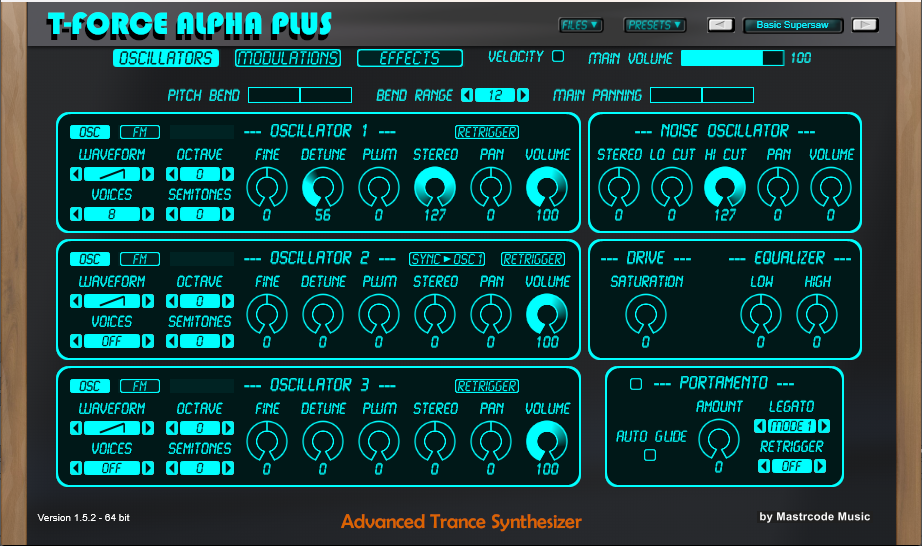Enable the Portamento checkbox
922x546 pixels.
pos(636,384)
